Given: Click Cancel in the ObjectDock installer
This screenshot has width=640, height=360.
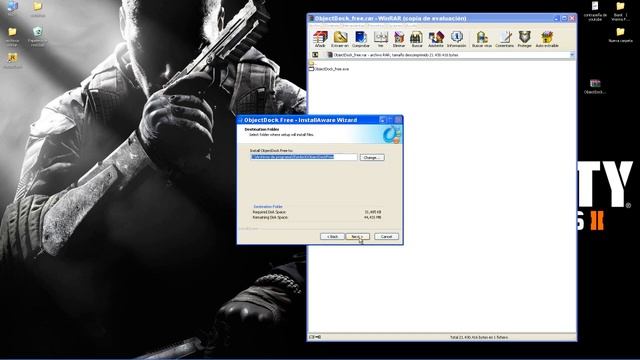Looking at the screenshot, I should coord(386,237).
